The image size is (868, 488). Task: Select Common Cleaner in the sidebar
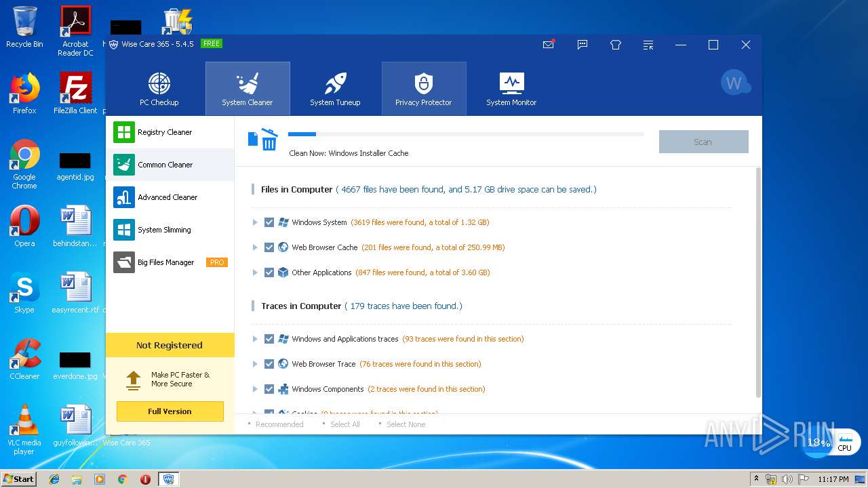pos(170,165)
